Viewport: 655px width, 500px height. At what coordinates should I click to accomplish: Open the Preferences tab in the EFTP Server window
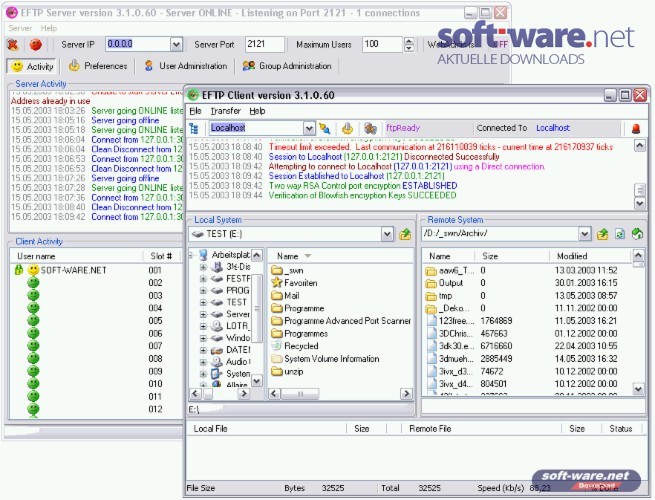point(98,66)
